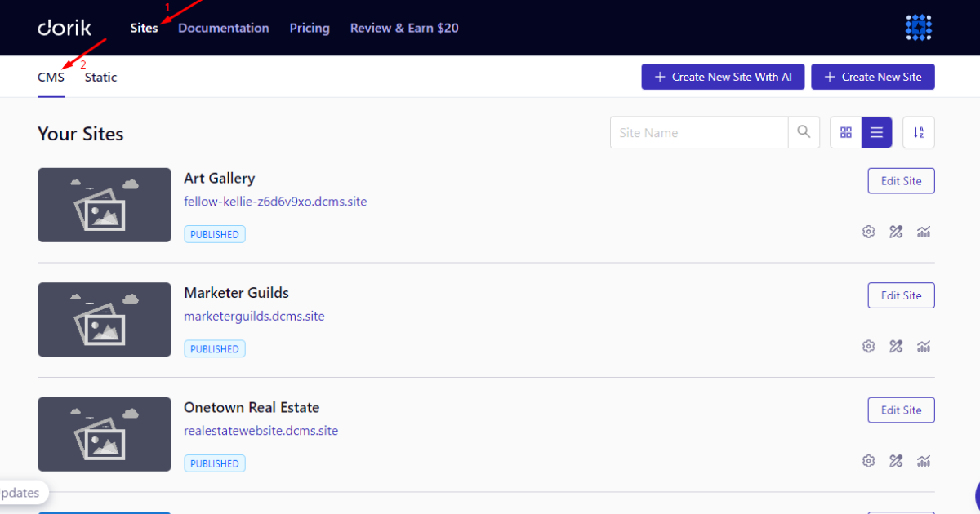Click the Marketer Guilds site title
Viewport: 980px width, 514px height.
(236, 292)
